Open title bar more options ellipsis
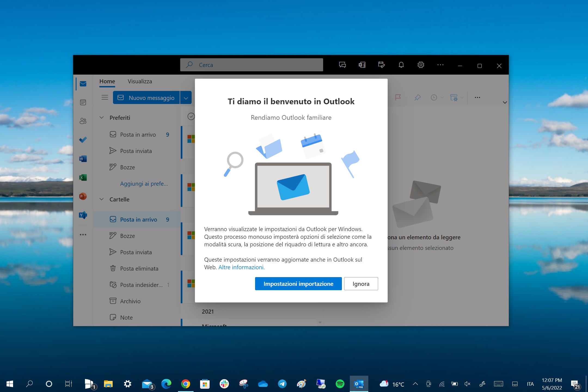The height and width of the screenshot is (392, 588). [440, 65]
